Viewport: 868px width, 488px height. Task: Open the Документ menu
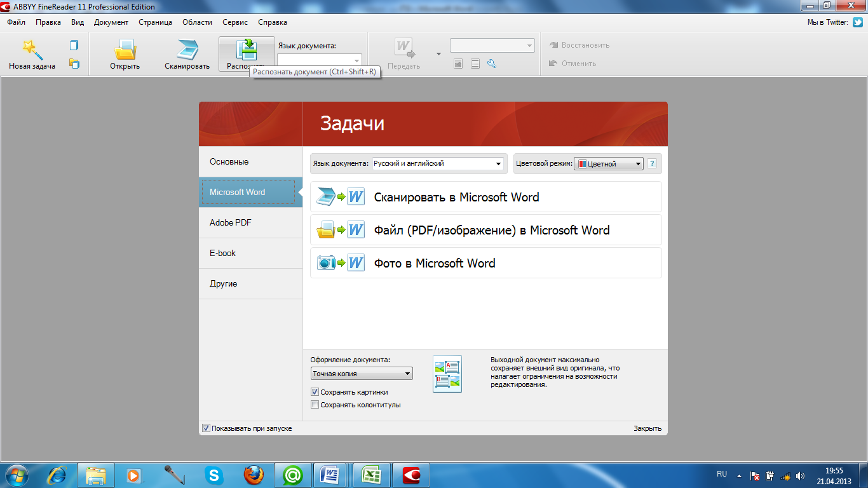[111, 22]
